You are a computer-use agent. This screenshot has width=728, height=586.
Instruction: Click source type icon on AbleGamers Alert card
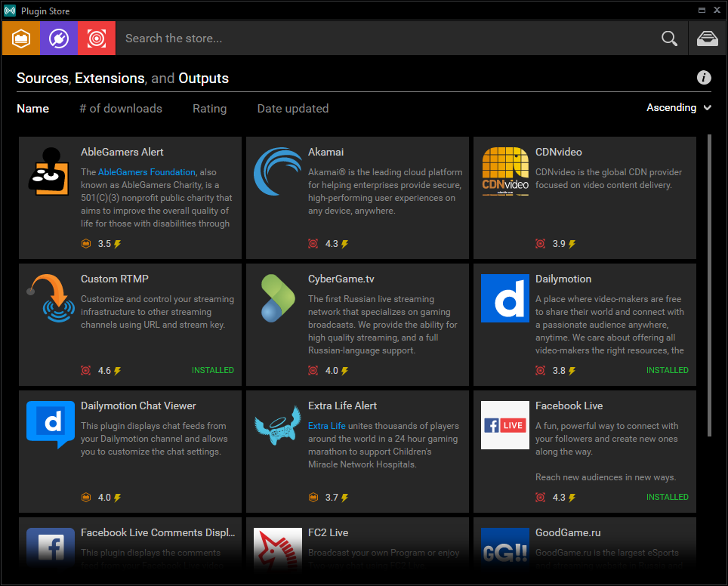tap(86, 243)
